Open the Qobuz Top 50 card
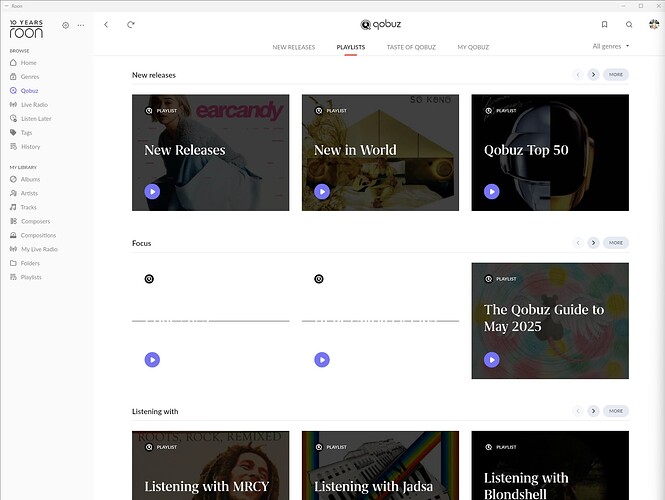This screenshot has height=500, width=665. (550, 153)
